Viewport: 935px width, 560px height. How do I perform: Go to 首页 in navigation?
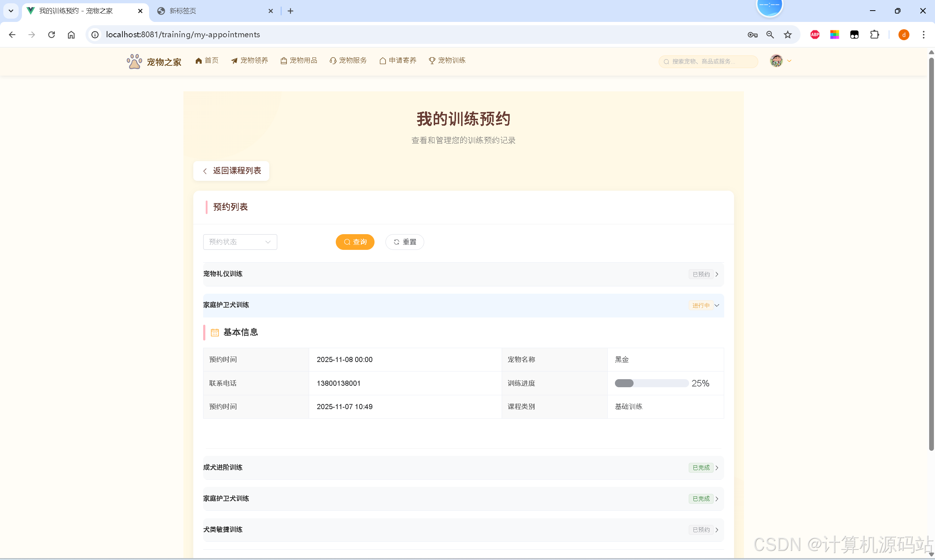point(207,60)
